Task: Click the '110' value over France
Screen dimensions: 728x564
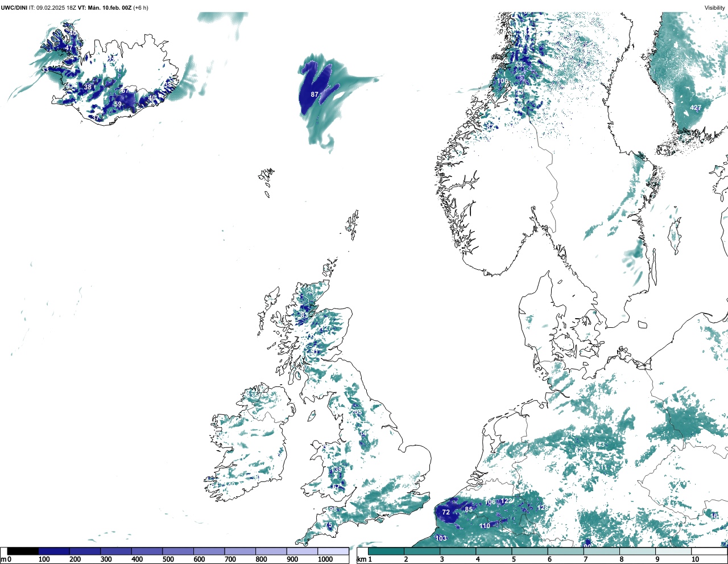Action: pyautogui.click(x=485, y=526)
